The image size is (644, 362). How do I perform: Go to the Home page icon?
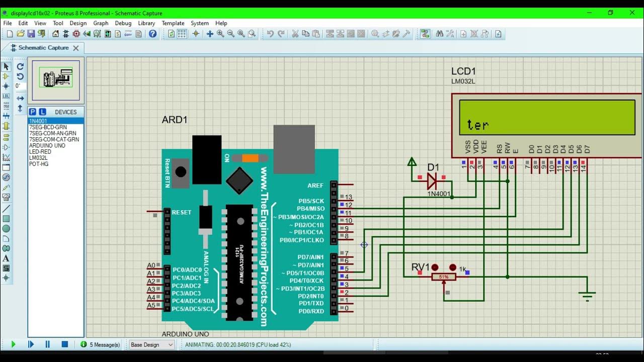click(x=55, y=34)
